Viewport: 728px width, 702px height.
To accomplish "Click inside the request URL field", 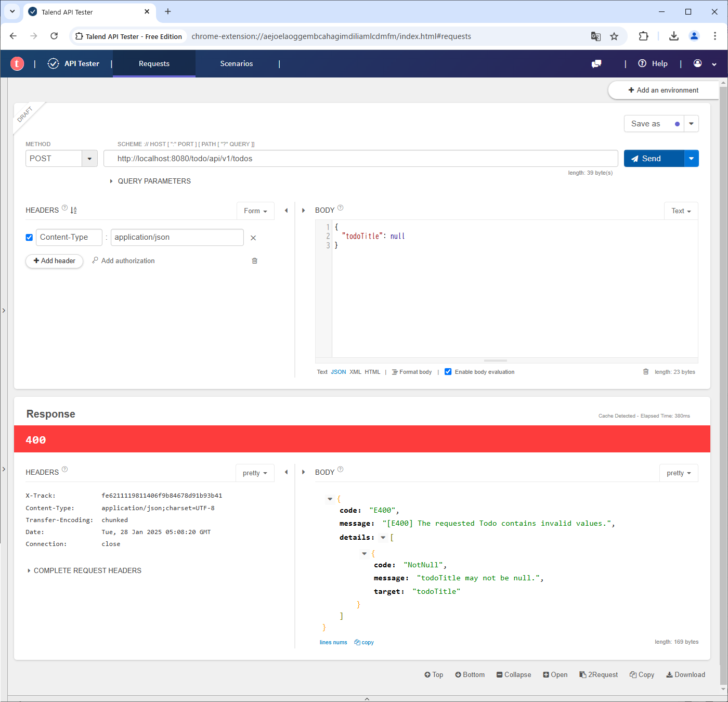I will click(x=360, y=159).
